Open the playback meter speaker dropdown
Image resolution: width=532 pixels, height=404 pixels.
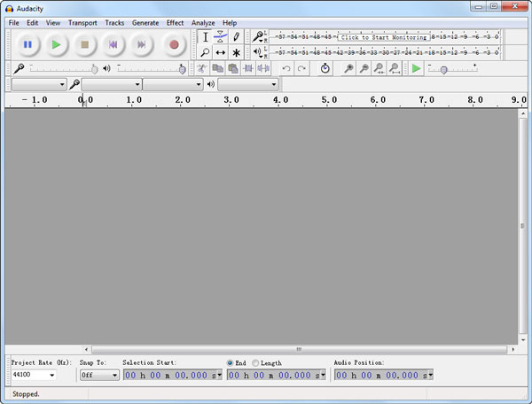point(259,52)
